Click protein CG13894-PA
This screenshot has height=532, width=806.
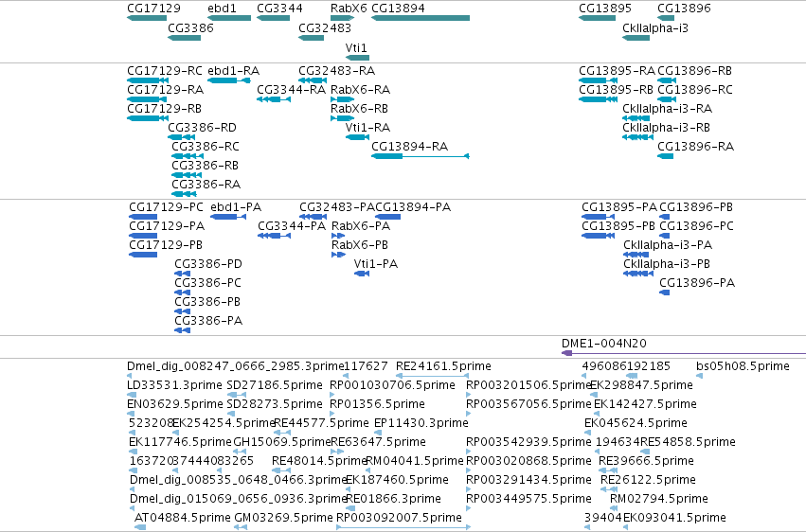388,217
